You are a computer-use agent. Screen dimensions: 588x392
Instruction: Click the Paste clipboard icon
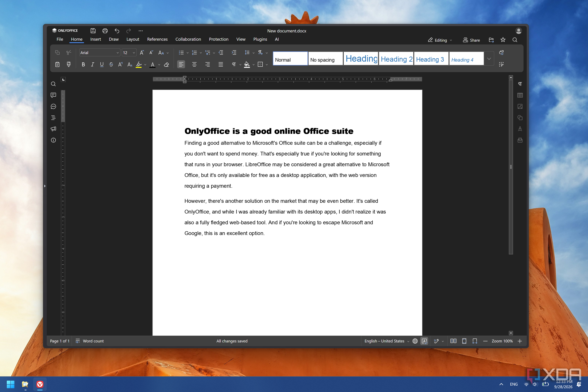(57, 64)
